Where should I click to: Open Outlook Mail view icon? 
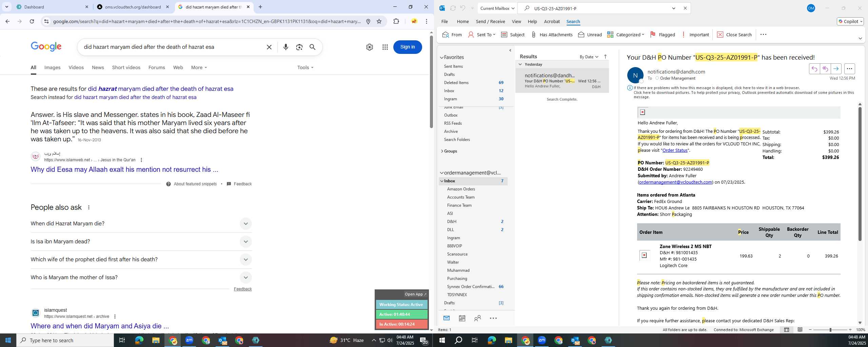pyautogui.click(x=446, y=318)
